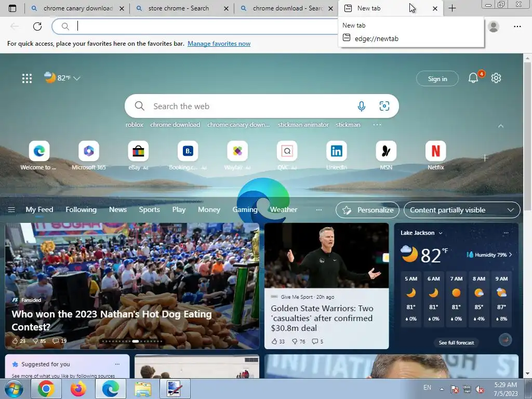Collapse quick links with the chevron
This screenshot has height=399, width=532.
(501, 126)
